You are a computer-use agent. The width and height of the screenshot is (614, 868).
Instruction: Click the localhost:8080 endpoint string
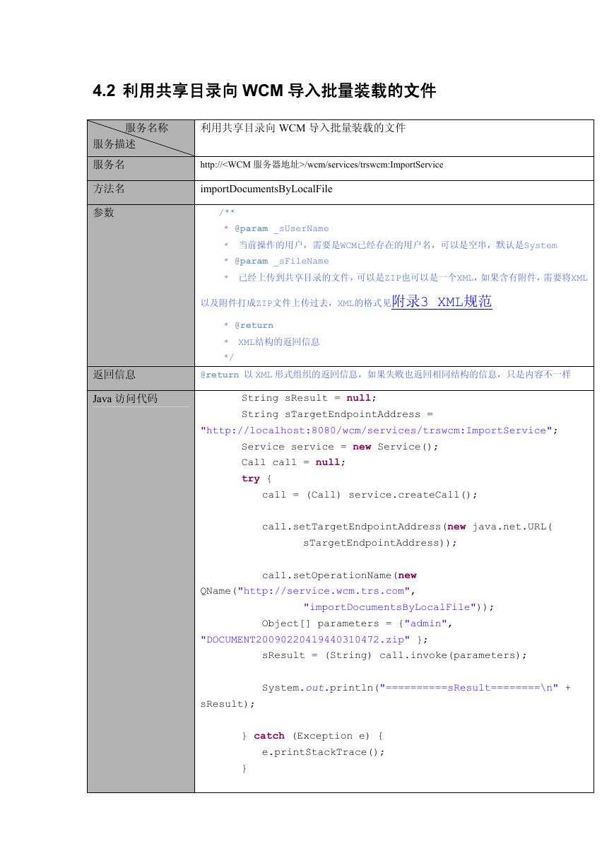379,430
